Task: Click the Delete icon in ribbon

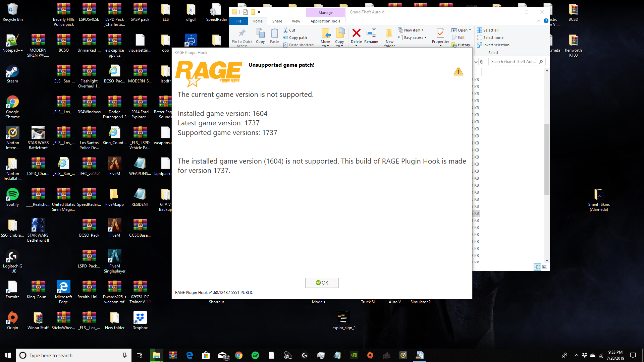Action: click(x=356, y=34)
